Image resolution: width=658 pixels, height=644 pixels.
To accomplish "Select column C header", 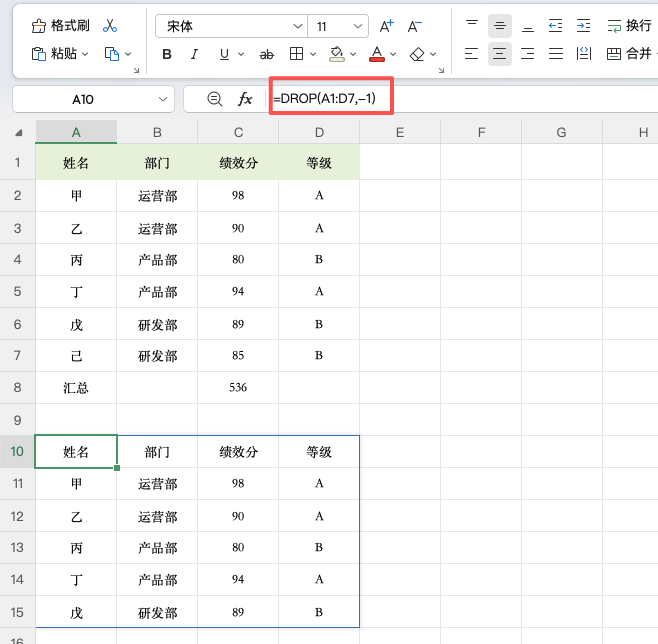I will (x=238, y=133).
